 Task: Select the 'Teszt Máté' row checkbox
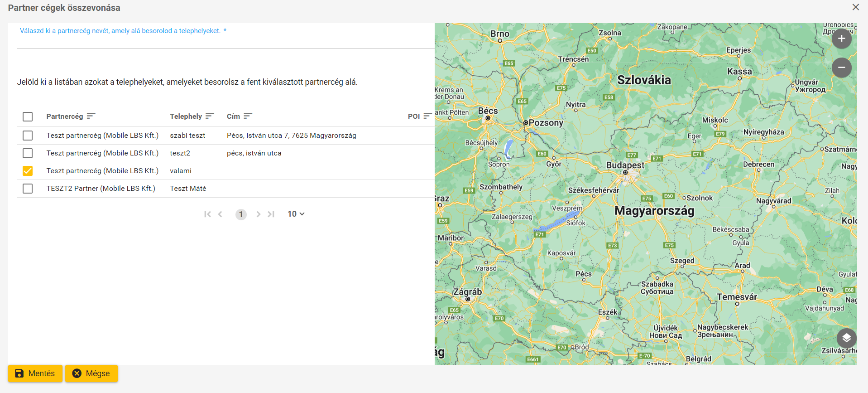pos(28,189)
